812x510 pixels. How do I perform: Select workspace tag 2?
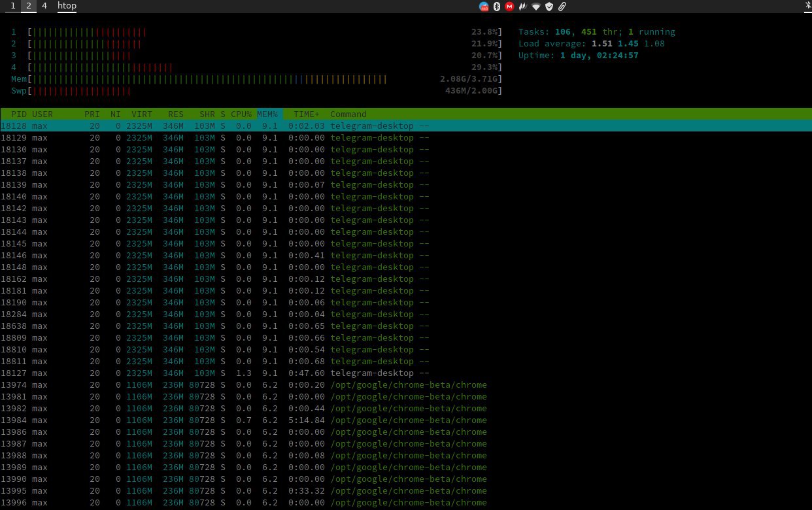click(29, 6)
